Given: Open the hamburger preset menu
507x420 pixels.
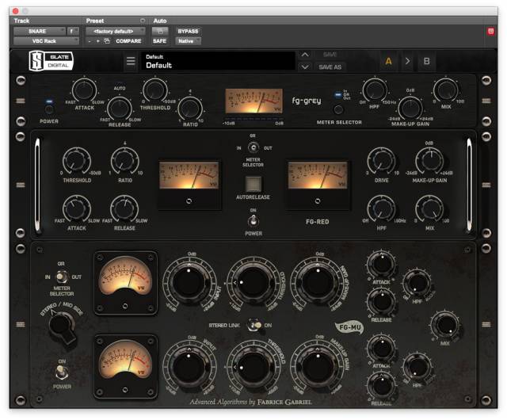Looking at the screenshot, I should pyautogui.click(x=131, y=60).
